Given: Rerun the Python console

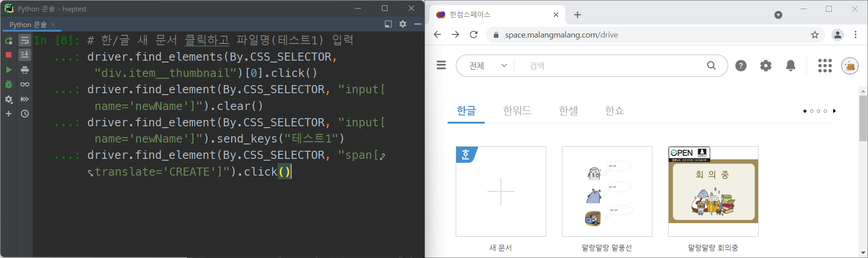Looking at the screenshot, I should point(9,40).
